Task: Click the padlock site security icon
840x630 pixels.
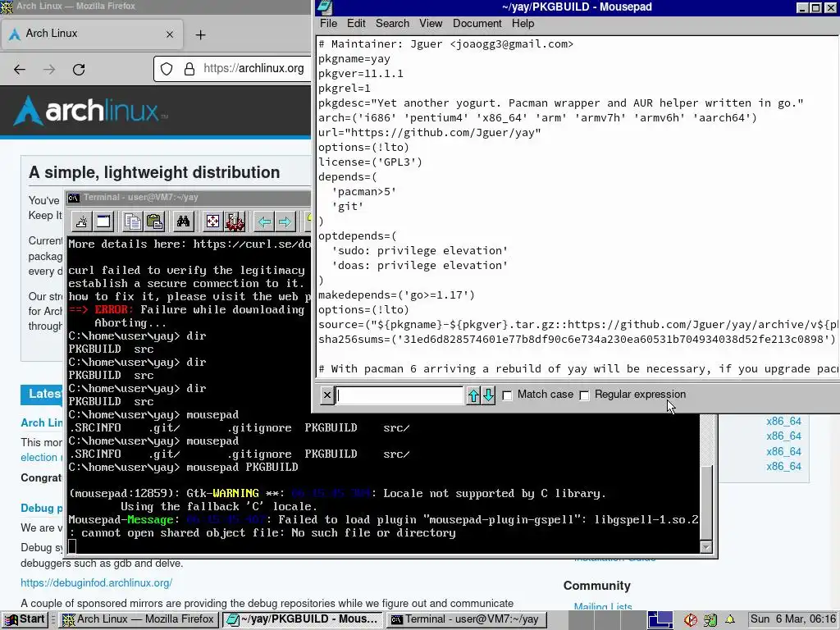Action: point(189,69)
